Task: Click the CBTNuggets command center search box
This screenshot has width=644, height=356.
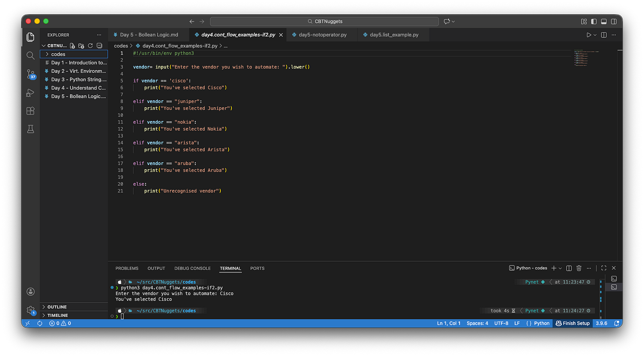Action: [324, 21]
